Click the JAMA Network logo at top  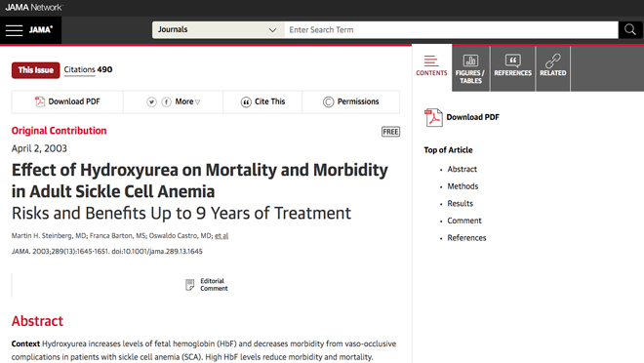tap(34, 8)
